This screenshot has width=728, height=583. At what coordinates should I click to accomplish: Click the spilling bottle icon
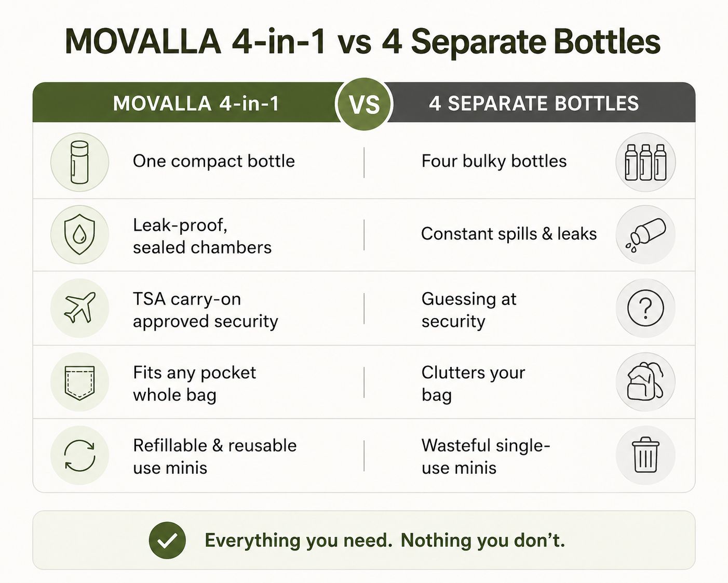645,235
